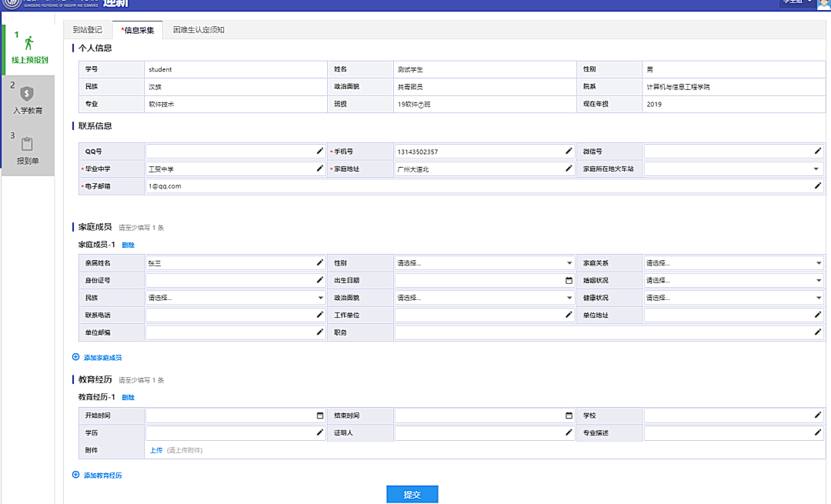This screenshot has height=504, width=831.
Task: Click edit pencil in 单位地址 field
Action: [x=818, y=315]
